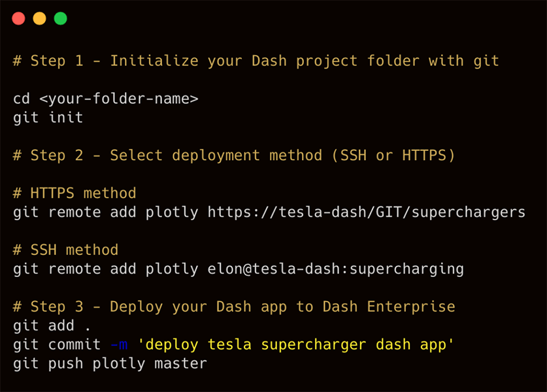Click the 'git add .' command

point(52,326)
